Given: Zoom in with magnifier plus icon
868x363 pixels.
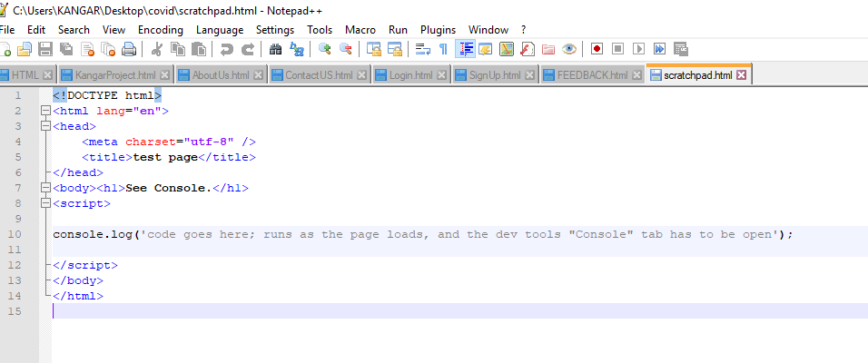Looking at the screenshot, I should coord(325,49).
